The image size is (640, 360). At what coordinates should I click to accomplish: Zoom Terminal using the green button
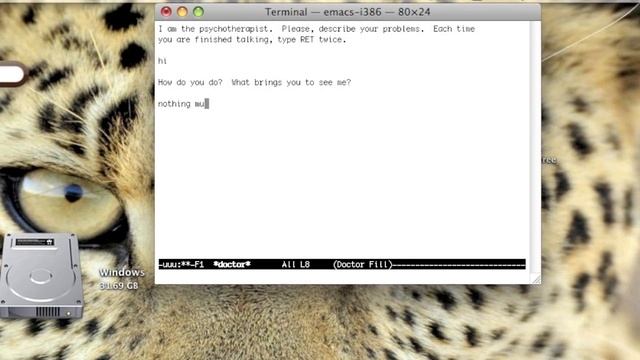198,12
